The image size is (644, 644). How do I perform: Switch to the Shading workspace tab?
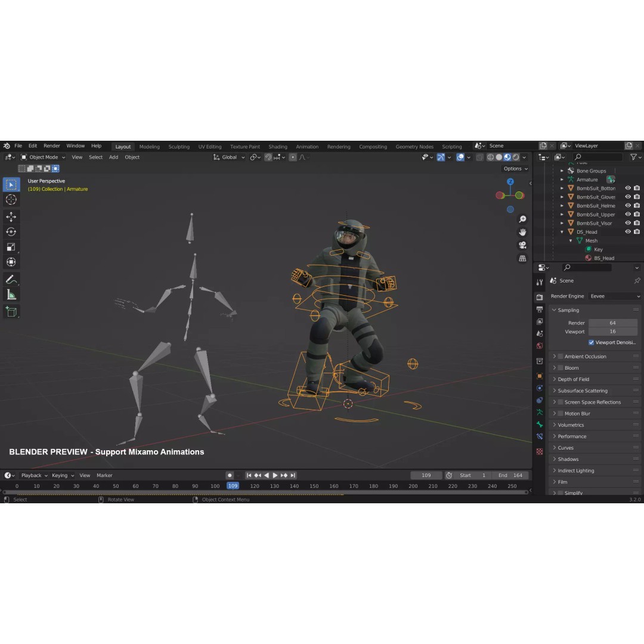278,147
